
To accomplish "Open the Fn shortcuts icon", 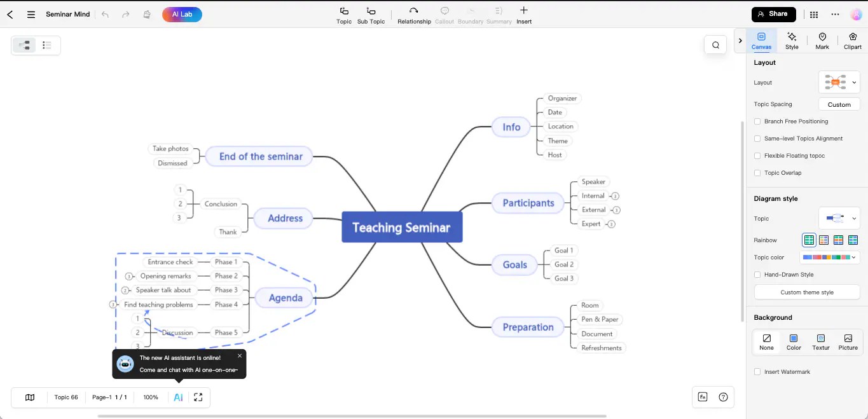I will tap(703, 397).
